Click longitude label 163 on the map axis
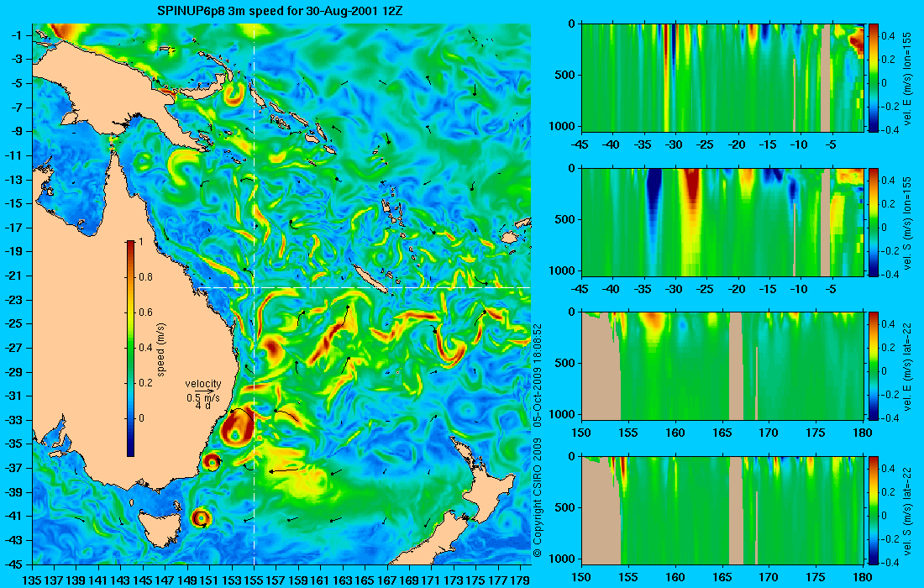This screenshot has width=924, height=588. point(343,580)
